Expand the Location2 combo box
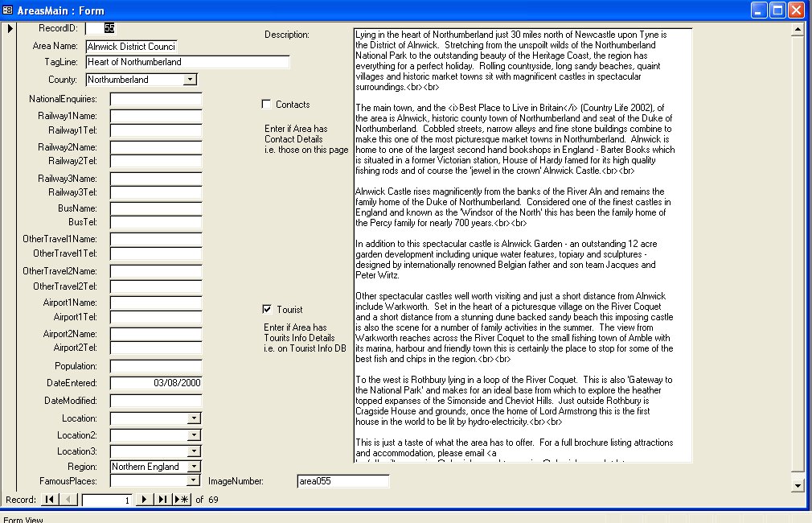Image resolution: width=812 pixels, height=523 pixels. click(194, 435)
